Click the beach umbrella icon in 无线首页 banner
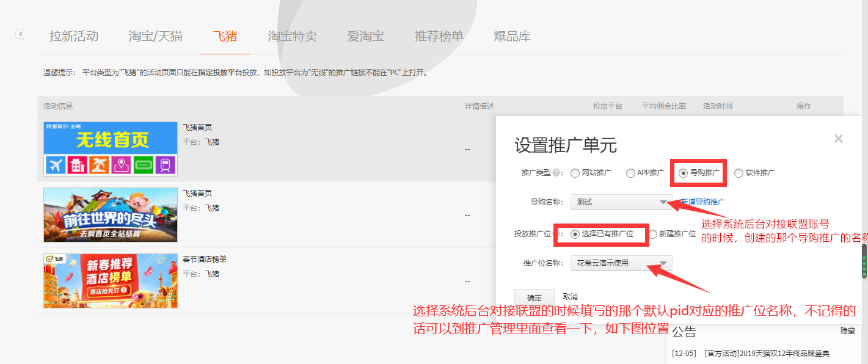This screenshot has height=364, width=868. [99, 165]
